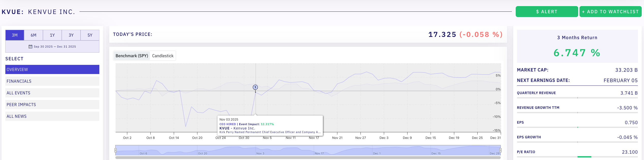Click the Next Earnings Date FEBRUARY 05
This screenshot has height=160, width=644.
[621, 81]
